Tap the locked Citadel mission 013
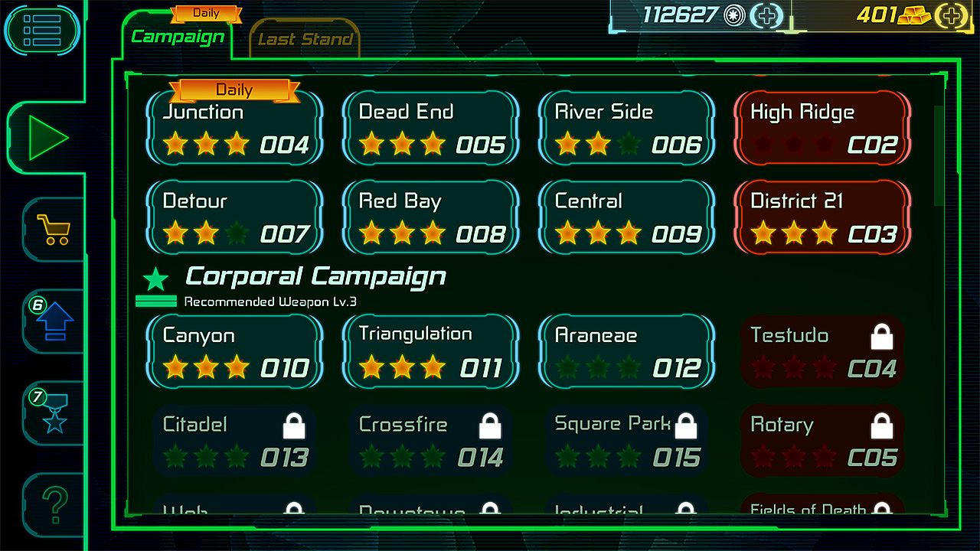 234,441
